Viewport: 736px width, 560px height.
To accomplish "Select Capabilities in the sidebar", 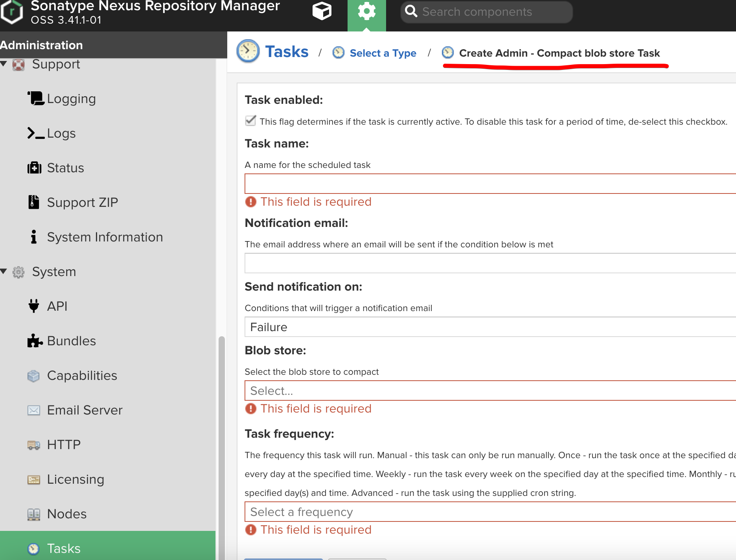I will [82, 376].
